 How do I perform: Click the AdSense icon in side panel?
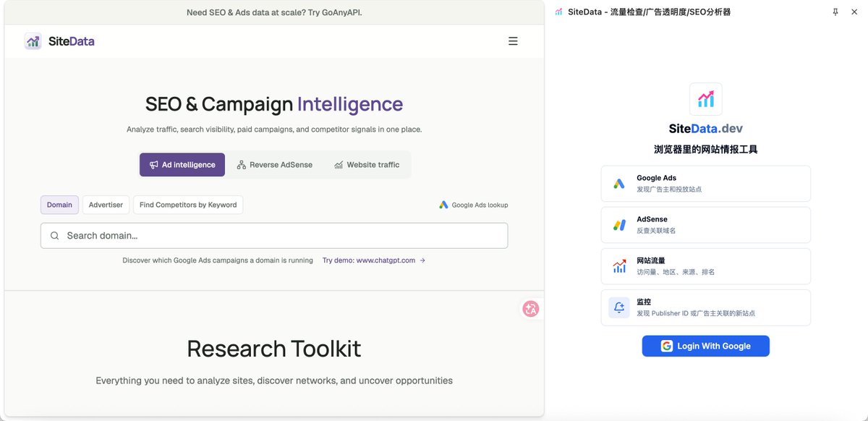619,225
